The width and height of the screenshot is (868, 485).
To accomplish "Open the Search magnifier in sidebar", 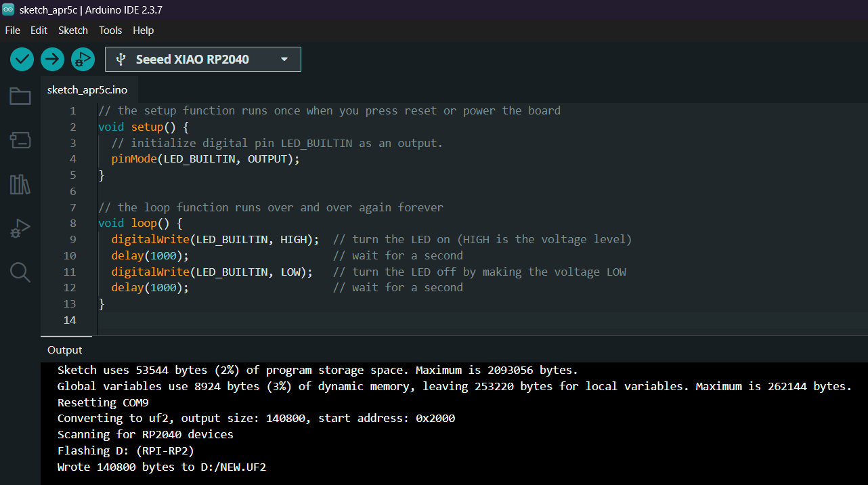I will (x=20, y=272).
